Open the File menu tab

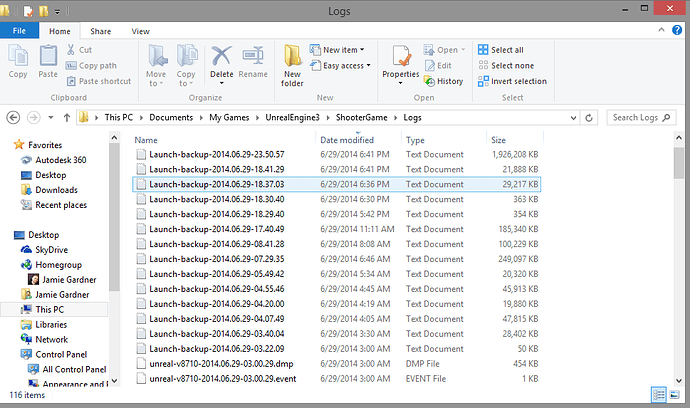pyautogui.click(x=19, y=32)
